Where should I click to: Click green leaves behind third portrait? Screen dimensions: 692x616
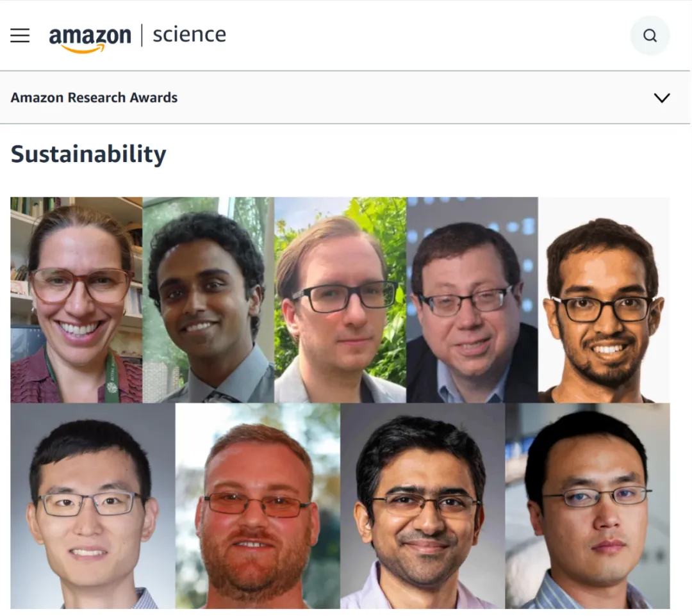pos(388,231)
